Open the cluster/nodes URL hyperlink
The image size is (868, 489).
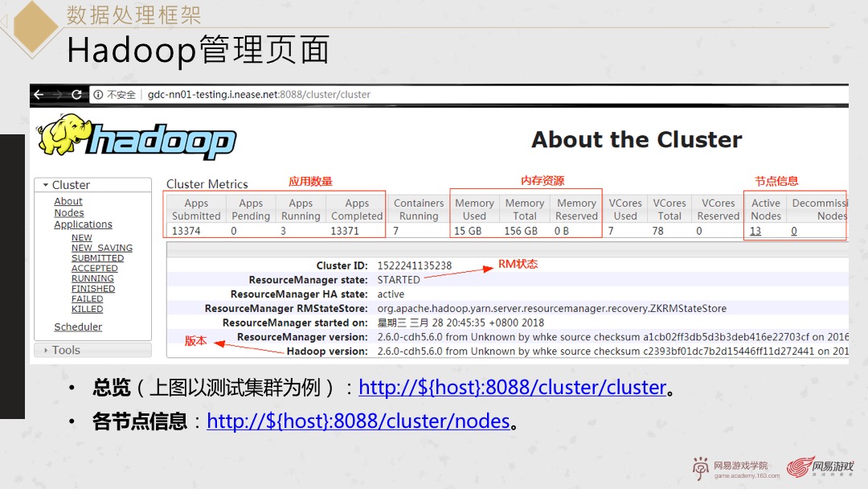click(358, 421)
